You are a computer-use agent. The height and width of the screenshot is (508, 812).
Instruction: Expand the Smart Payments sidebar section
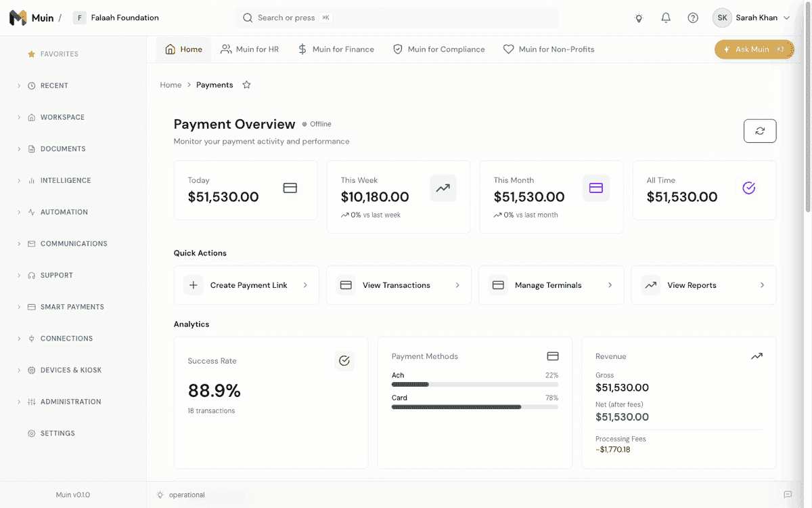tap(19, 307)
